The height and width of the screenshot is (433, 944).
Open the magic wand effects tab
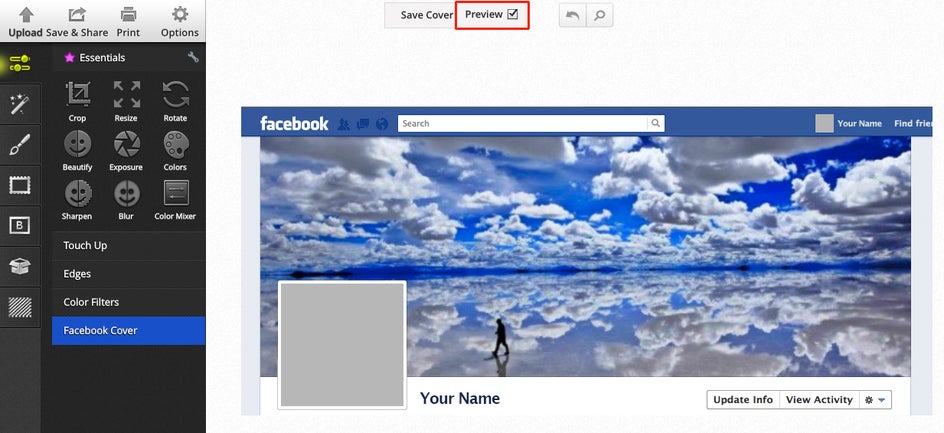click(20, 104)
